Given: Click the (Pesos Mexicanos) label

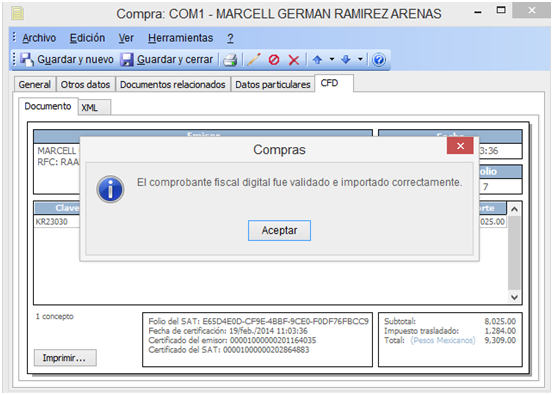Looking at the screenshot, I should click(443, 340).
